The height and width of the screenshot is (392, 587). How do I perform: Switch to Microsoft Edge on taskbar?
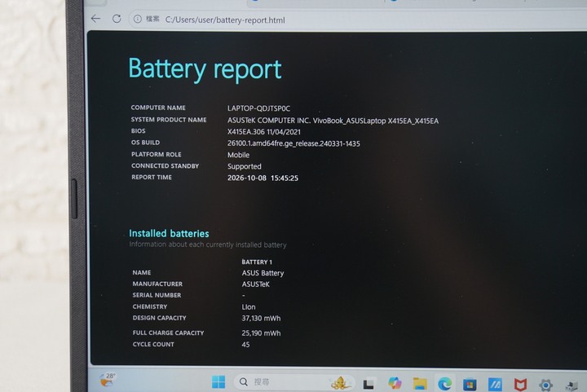point(445,383)
